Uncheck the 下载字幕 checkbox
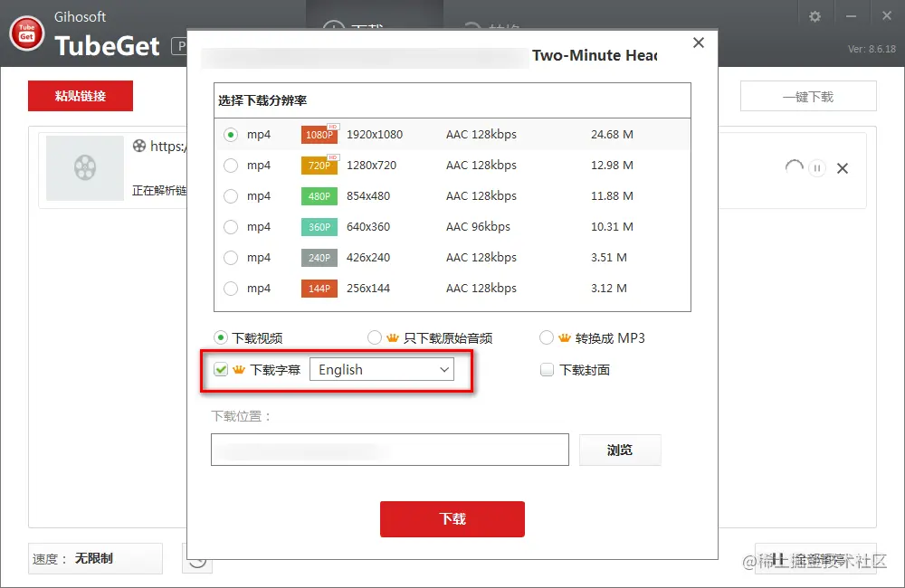The height and width of the screenshot is (588, 905). click(221, 369)
